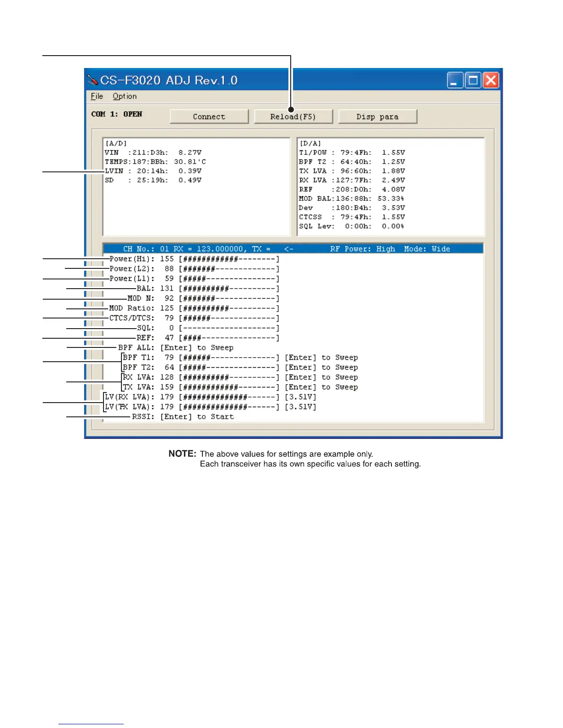Click the MOD BAL 53.33% reading
The width and height of the screenshot is (563, 728).
352,199
